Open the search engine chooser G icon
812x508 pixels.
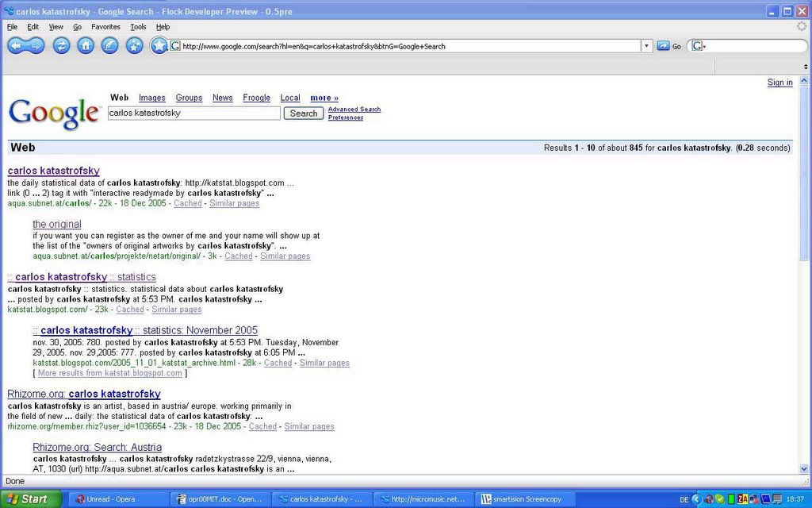[698, 46]
